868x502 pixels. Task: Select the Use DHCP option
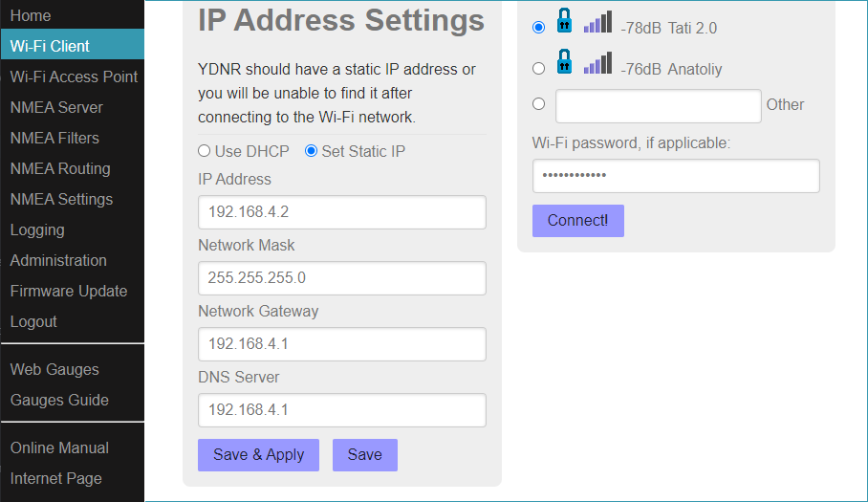pyautogui.click(x=204, y=151)
